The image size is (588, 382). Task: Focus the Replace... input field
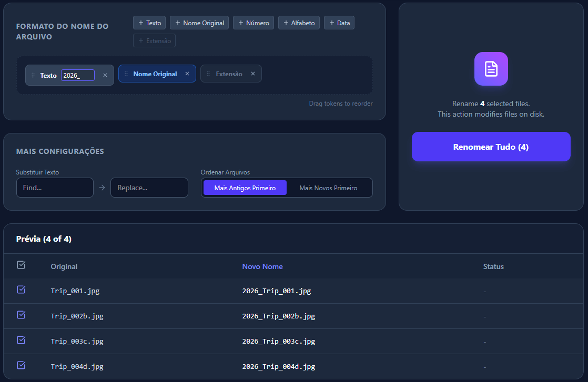click(x=149, y=188)
